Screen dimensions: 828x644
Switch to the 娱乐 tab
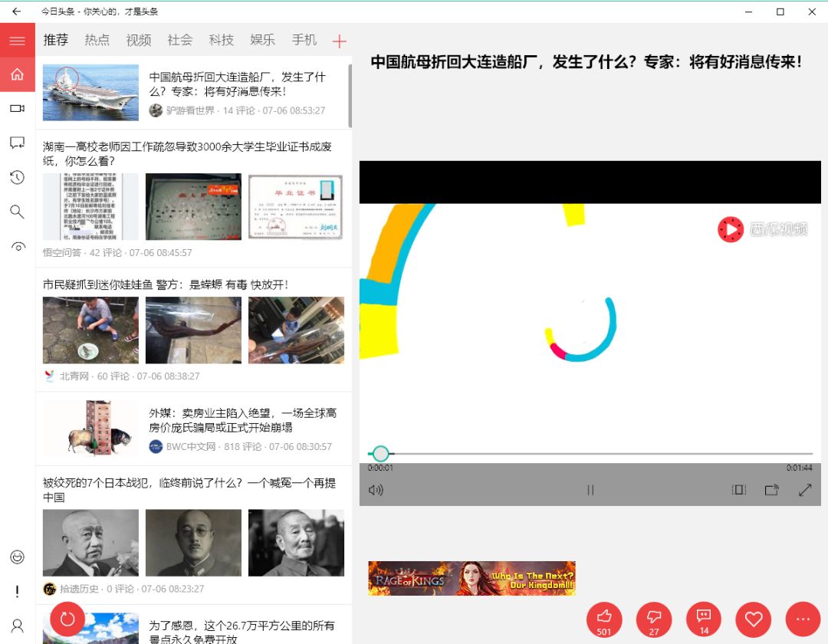click(262, 40)
